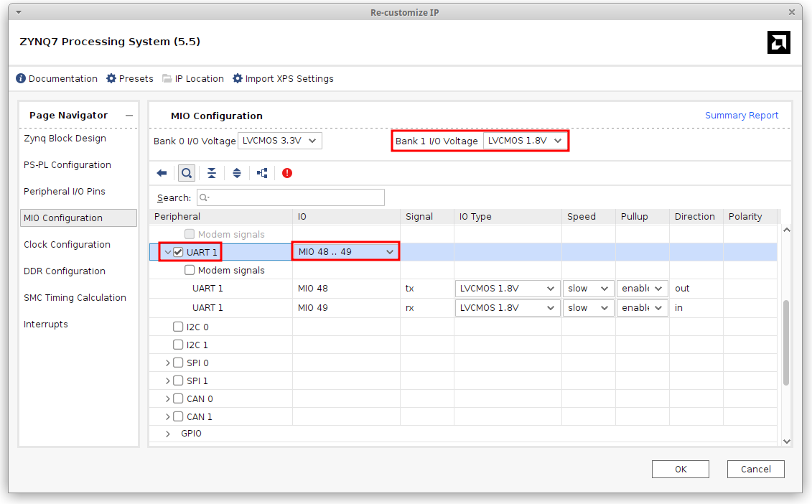This screenshot has height=504, width=812.
Task: Open Bank 0 I/O Voltage dropdown
Action: pyautogui.click(x=280, y=141)
